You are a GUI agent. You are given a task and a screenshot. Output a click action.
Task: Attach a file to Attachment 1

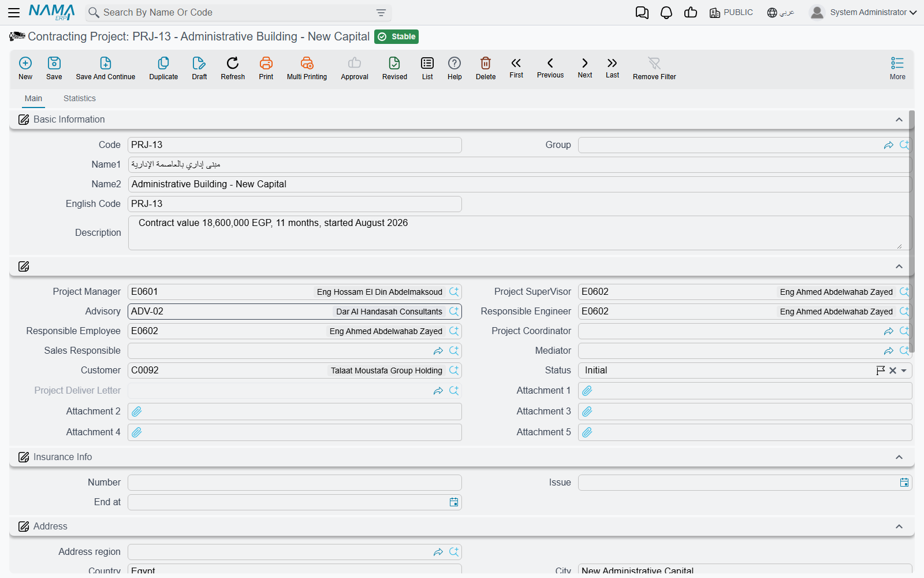[x=587, y=391]
